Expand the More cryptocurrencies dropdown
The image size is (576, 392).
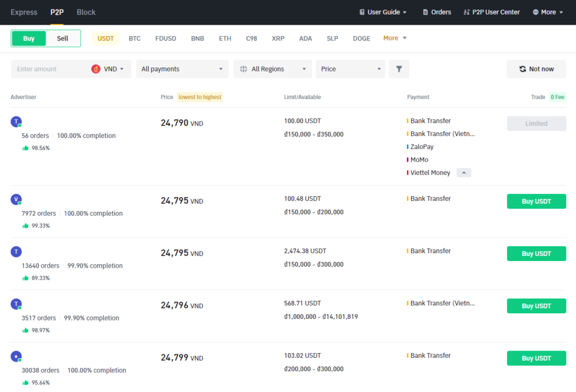pos(395,38)
